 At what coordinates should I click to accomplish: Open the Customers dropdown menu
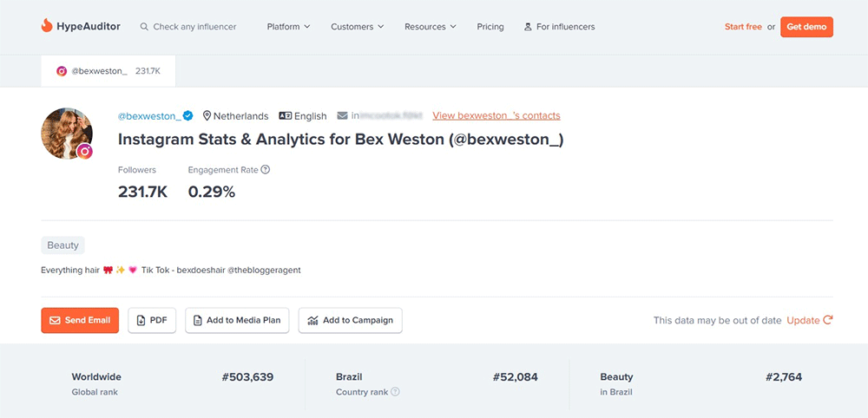[x=357, y=27]
